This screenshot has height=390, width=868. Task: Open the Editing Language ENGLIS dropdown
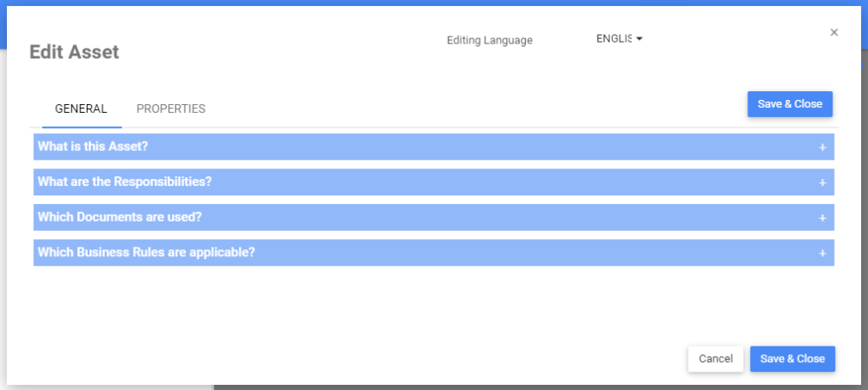617,39
